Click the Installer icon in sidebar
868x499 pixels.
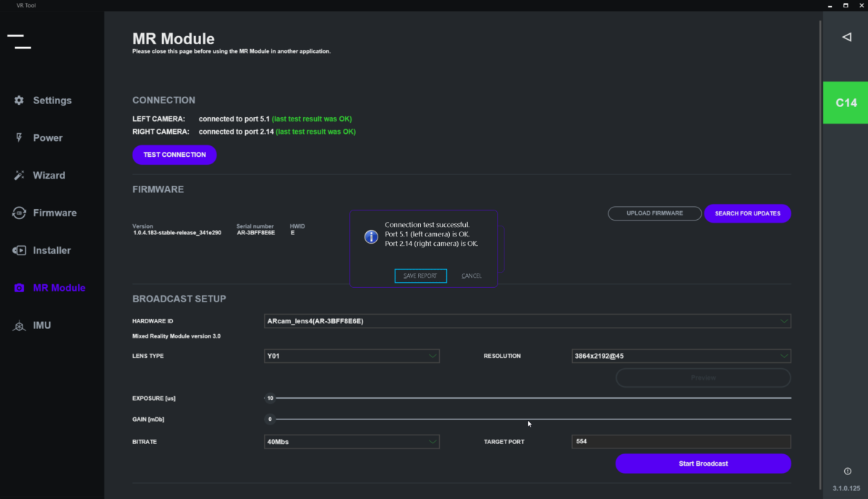point(20,250)
